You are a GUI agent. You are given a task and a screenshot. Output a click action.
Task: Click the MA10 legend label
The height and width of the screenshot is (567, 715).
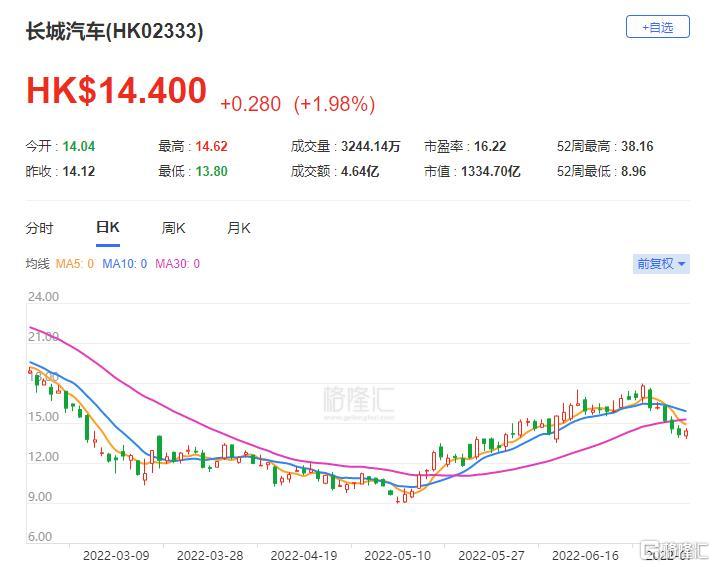tap(124, 264)
